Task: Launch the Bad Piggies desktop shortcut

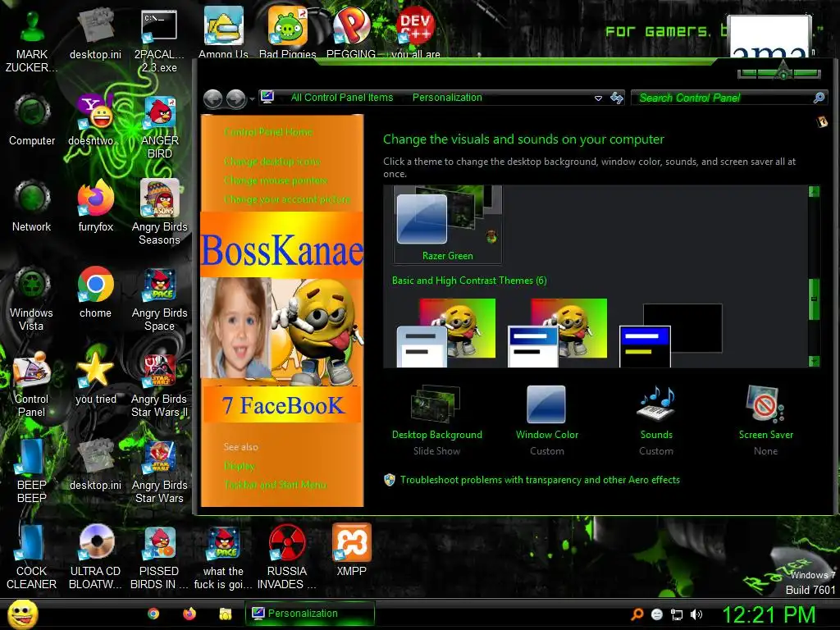Action: (x=287, y=32)
